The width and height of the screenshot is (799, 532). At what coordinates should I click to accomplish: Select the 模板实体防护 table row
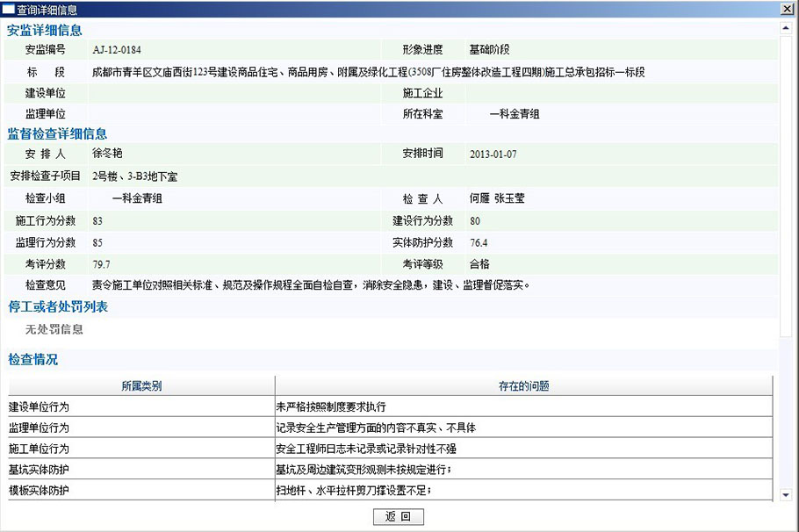point(391,490)
